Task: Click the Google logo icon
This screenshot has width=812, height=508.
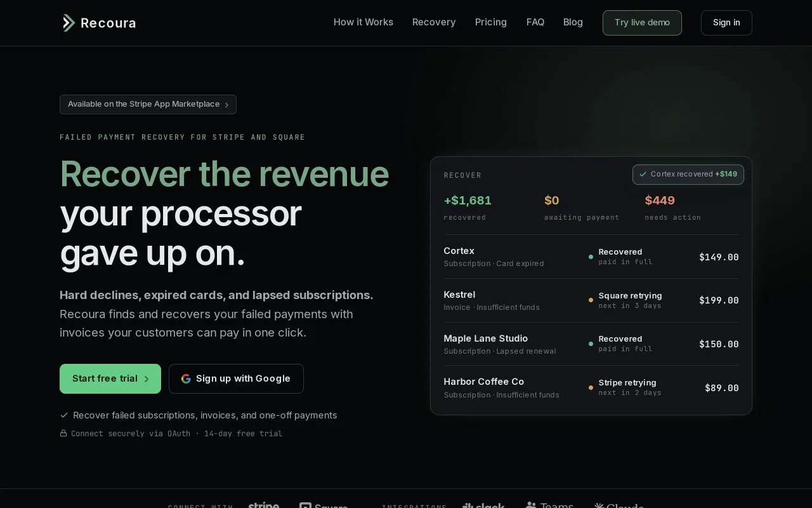Action: click(186, 378)
